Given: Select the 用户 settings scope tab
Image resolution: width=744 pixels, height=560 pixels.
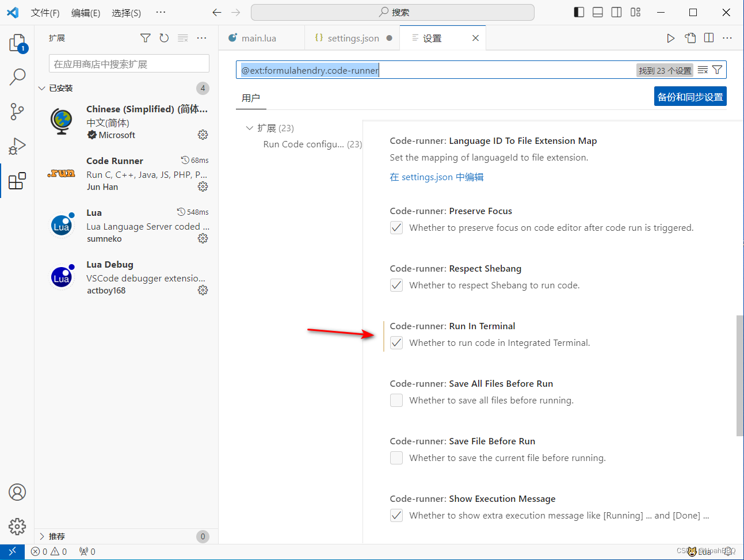Looking at the screenshot, I should click(251, 98).
